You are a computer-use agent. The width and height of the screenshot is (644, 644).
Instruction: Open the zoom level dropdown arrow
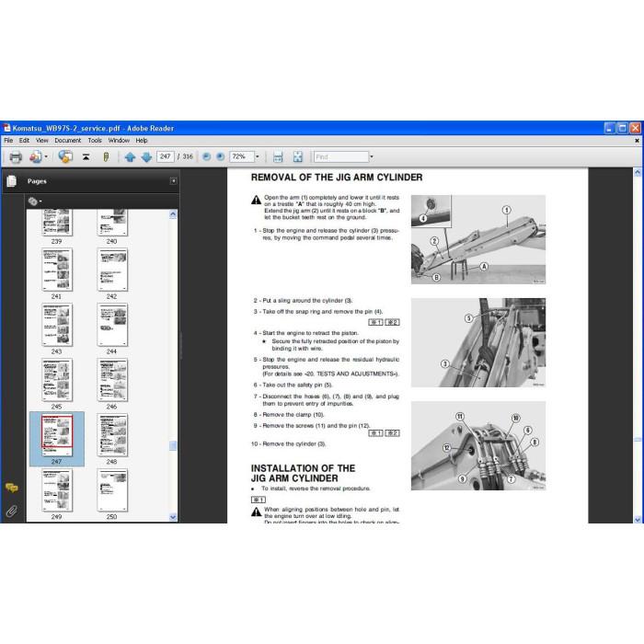click(258, 157)
